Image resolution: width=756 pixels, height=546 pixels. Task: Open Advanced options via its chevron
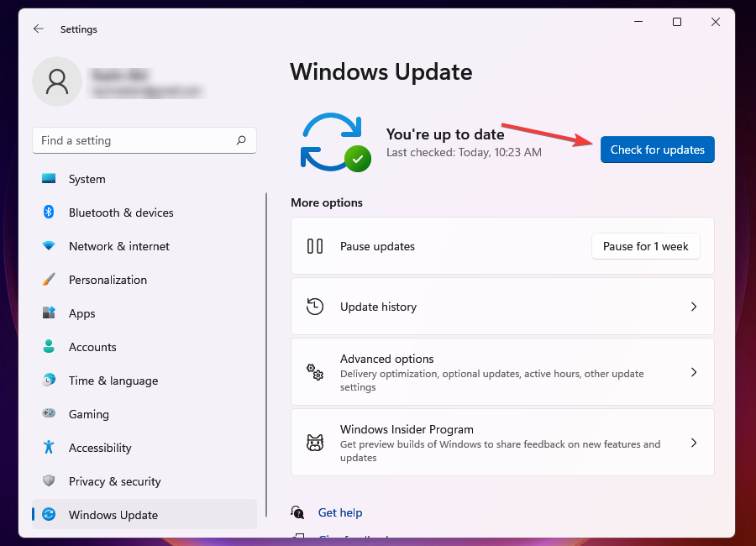(694, 372)
